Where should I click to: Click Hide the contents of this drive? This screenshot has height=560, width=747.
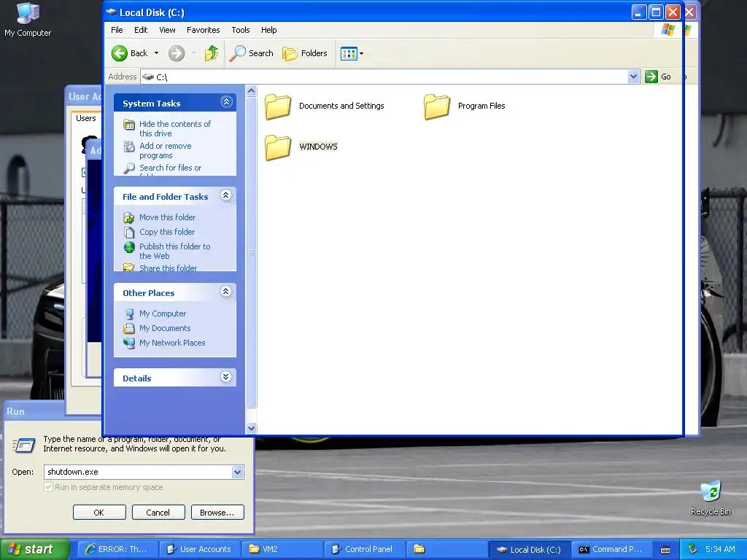point(175,128)
